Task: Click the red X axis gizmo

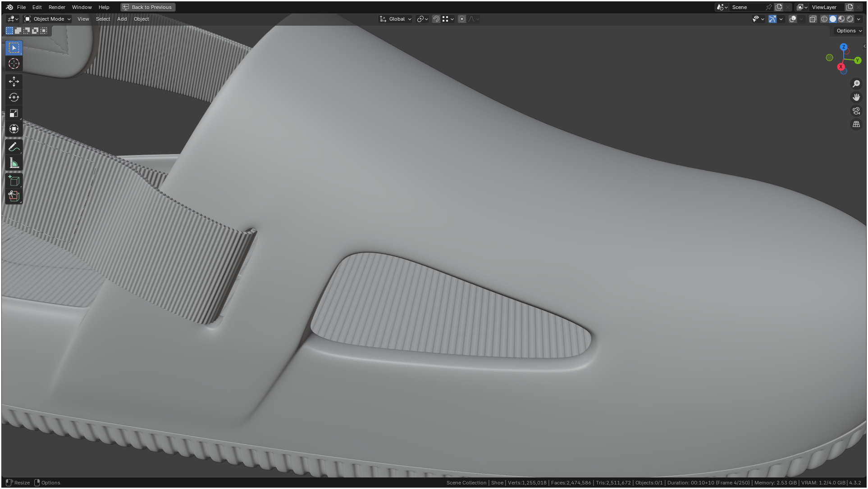Action: [x=841, y=67]
